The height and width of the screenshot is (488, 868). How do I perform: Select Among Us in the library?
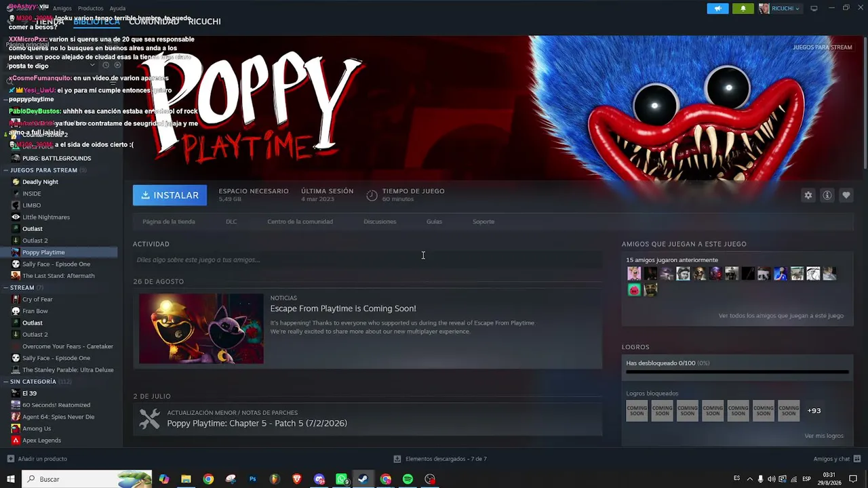click(x=37, y=428)
